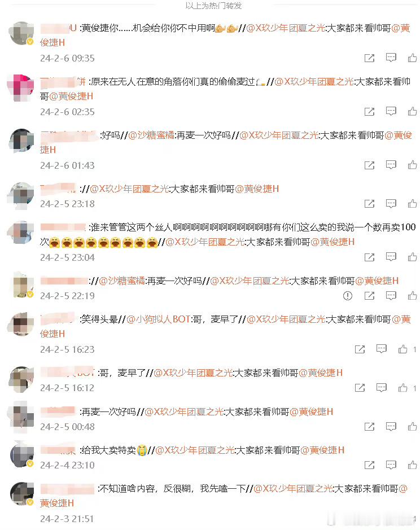Like the comment posted 24-2-5 23:18
The width and height of the screenshot is (420, 530).
tap(412, 204)
